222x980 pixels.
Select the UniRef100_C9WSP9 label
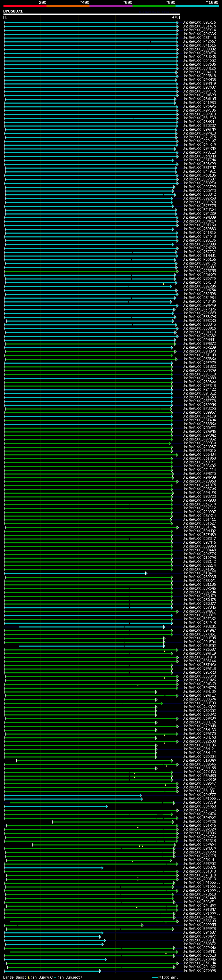[x=199, y=95]
